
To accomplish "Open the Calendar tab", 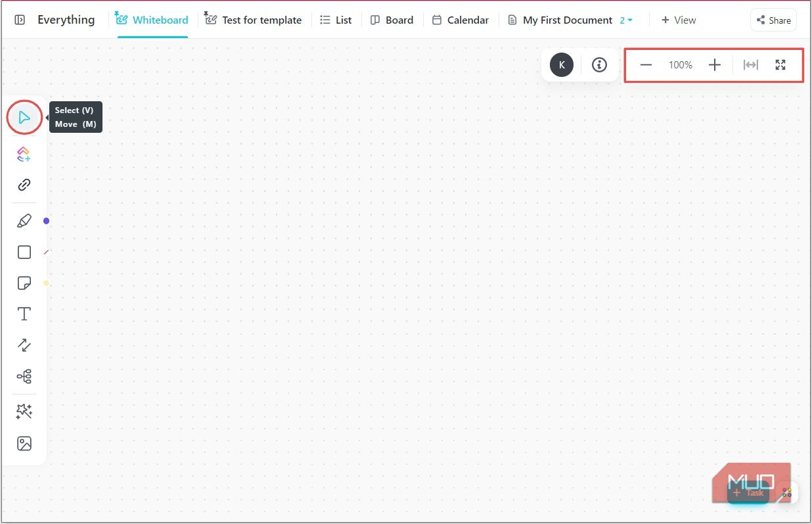I will coord(460,20).
